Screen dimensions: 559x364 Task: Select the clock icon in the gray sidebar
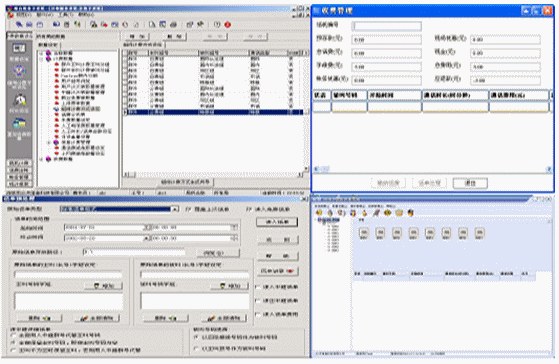click(20, 99)
